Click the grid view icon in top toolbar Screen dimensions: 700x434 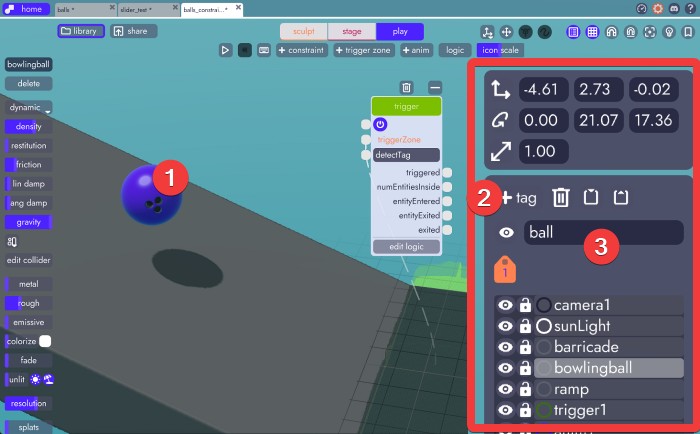pyautogui.click(x=593, y=31)
